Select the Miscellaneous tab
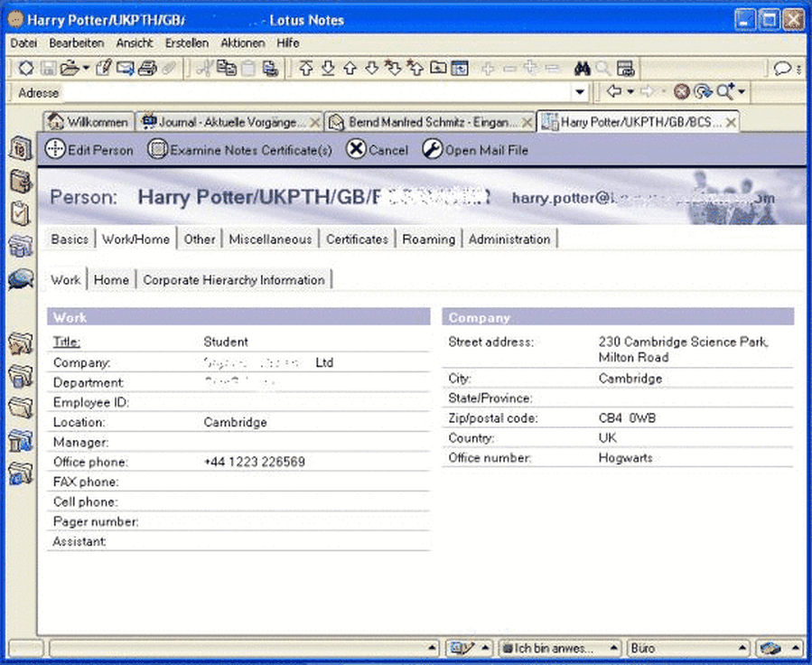The width and height of the screenshot is (812, 665). click(270, 239)
